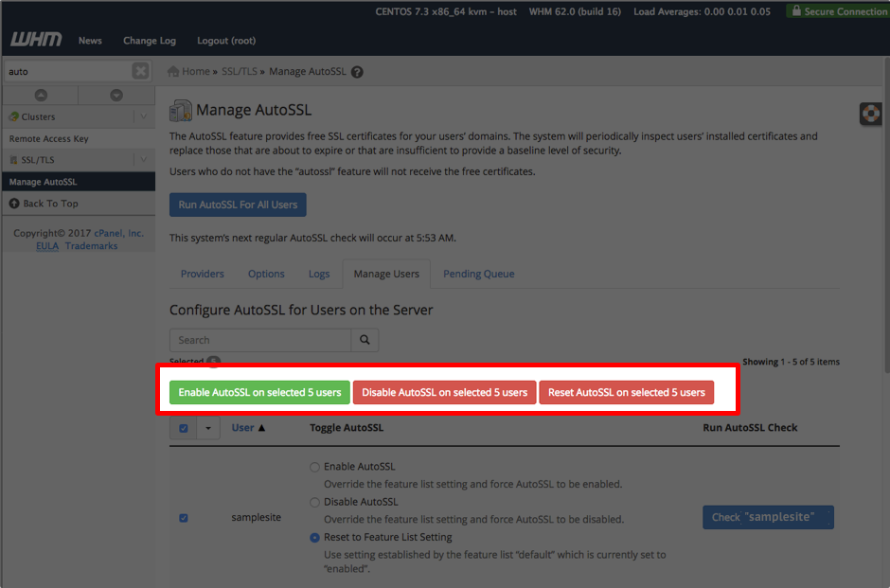Screen dimensions: 890x588
Task: Click the Home icon in breadcrumb
Action: tap(173, 71)
